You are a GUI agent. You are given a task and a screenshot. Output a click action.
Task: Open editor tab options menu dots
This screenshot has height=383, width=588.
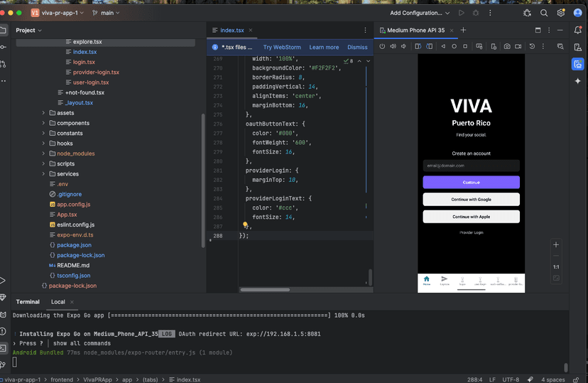click(365, 31)
